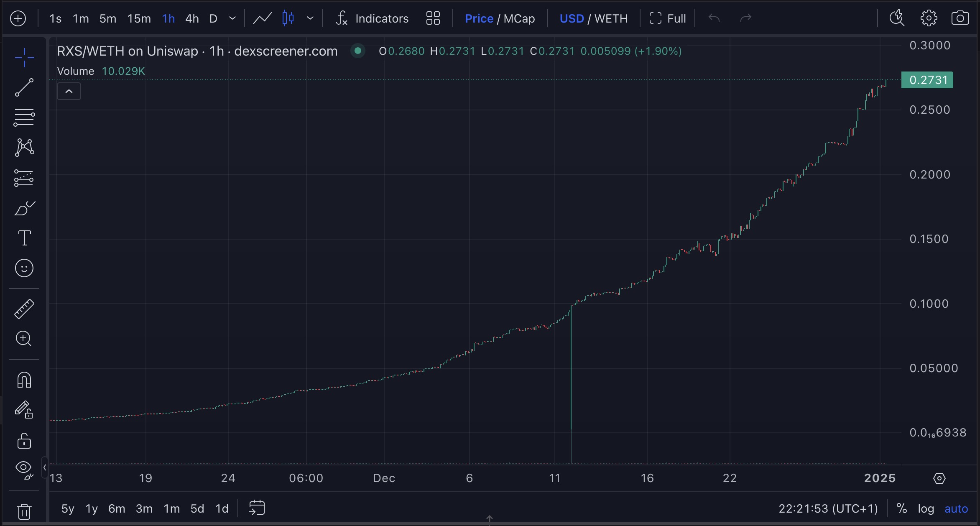This screenshot has height=526, width=980.
Task: Set interval to 1s
Action: pyautogui.click(x=55, y=18)
